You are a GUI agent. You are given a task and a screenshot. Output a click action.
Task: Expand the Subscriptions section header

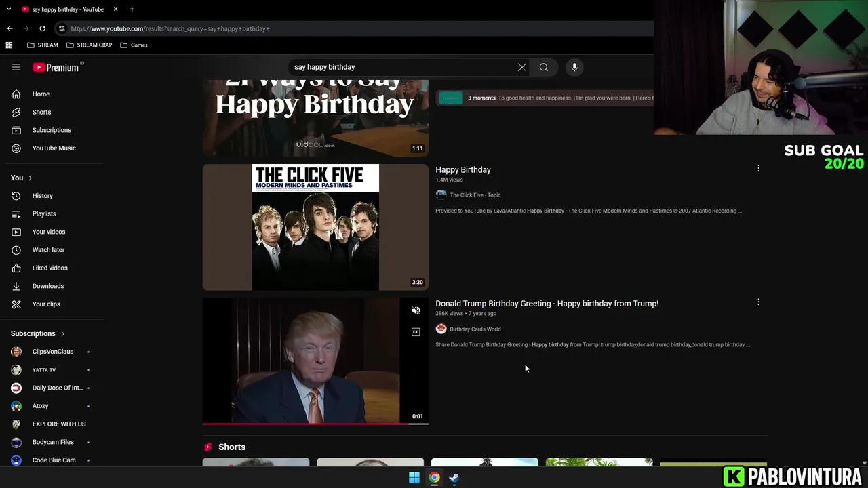tap(38, 333)
